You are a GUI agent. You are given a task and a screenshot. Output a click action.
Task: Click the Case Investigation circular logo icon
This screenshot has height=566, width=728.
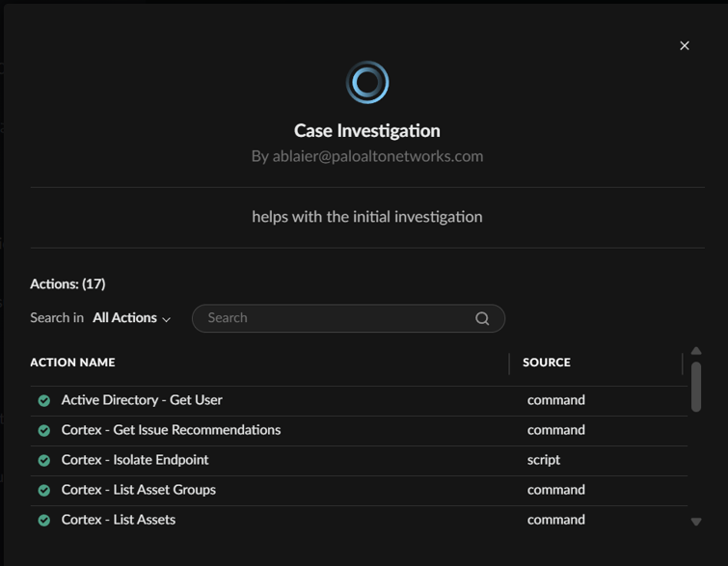pyautogui.click(x=367, y=83)
